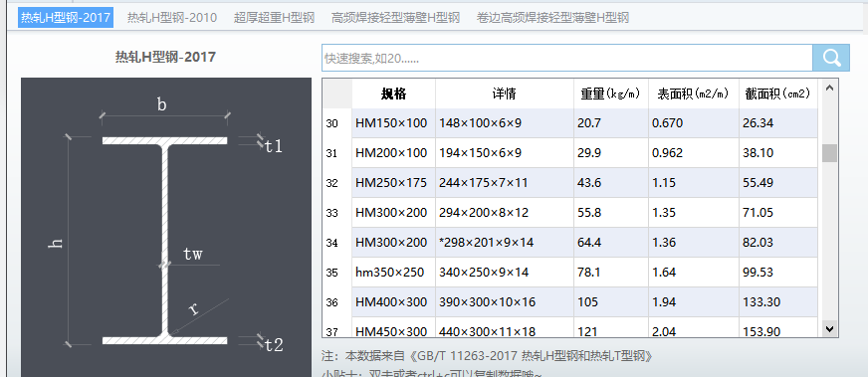Click detail cell 294×200×8×12
Image resolution: width=868 pixels, height=377 pixels.
[505, 213]
